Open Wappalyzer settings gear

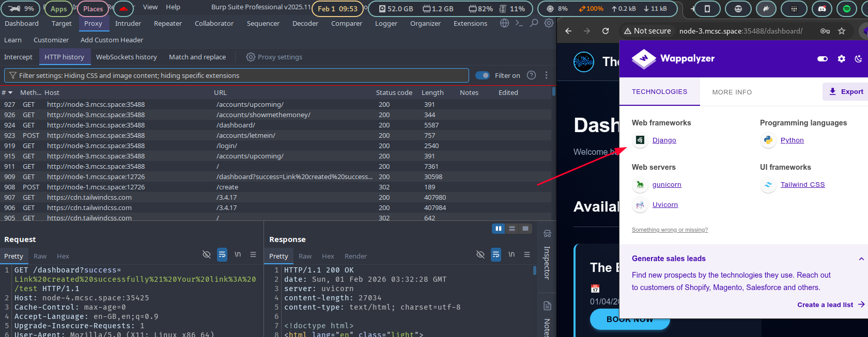(x=842, y=59)
